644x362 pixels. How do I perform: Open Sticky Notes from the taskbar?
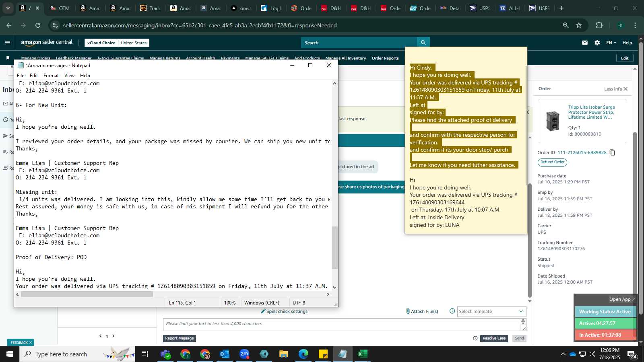click(323, 354)
